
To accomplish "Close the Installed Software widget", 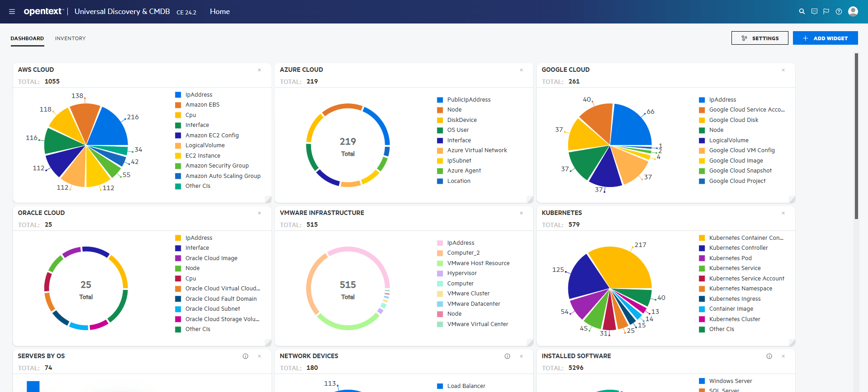I will tap(783, 356).
